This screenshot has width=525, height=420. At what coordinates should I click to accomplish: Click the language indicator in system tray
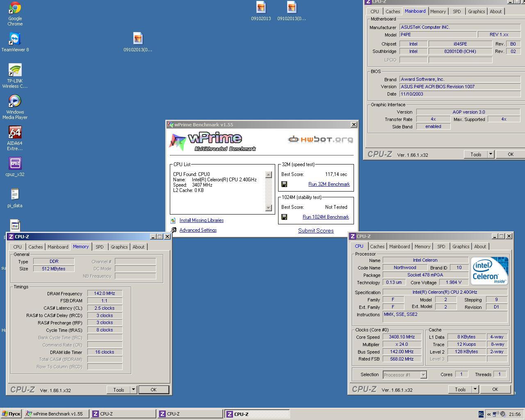(x=481, y=414)
